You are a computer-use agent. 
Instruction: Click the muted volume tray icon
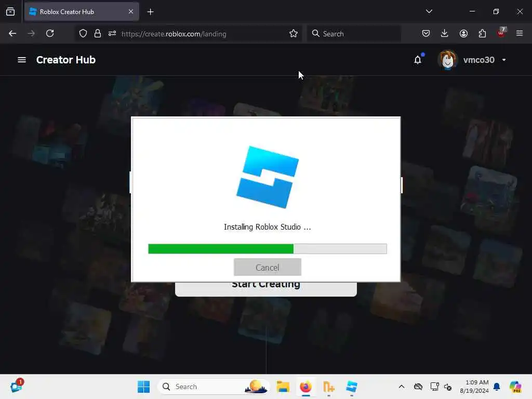(x=448, y=387)
